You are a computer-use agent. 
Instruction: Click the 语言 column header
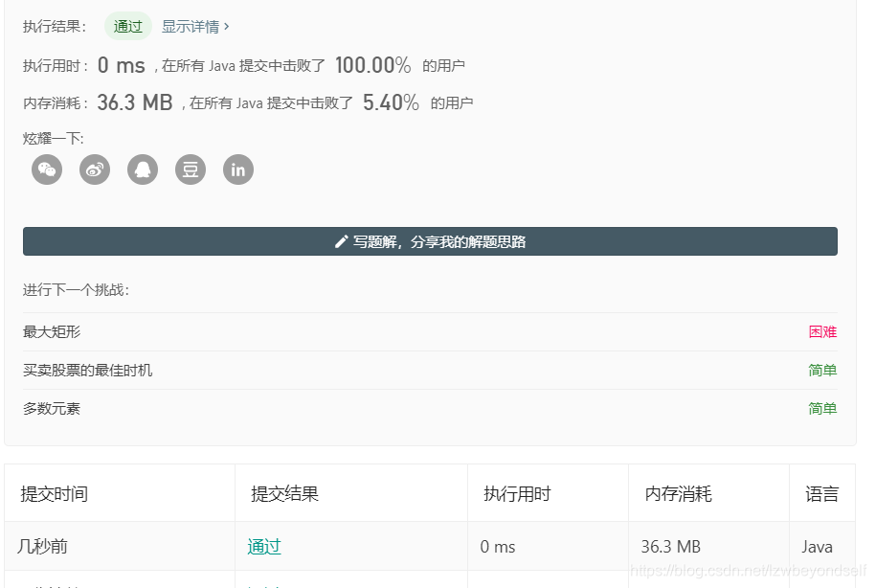pyautogui.click(x=821, y=494)
